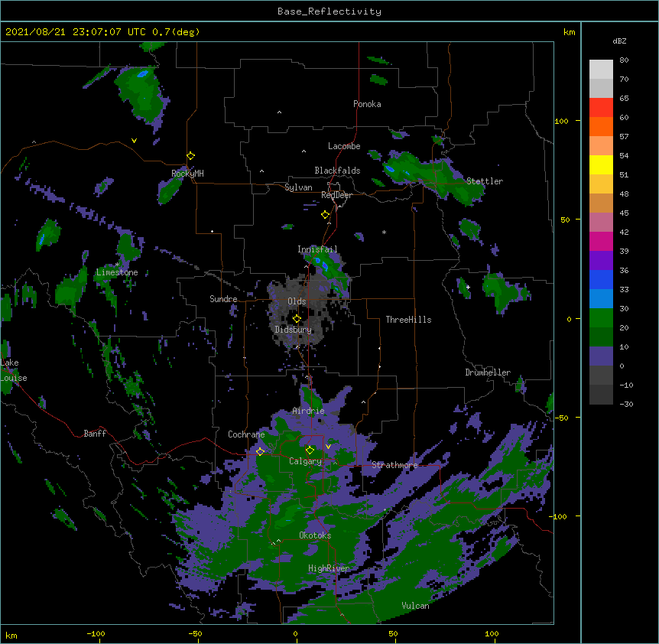The height and width of the screenshot is (644, 659).
Task: Click the Drumheller label
Action: pyautogui.click(x=488, y=372)
